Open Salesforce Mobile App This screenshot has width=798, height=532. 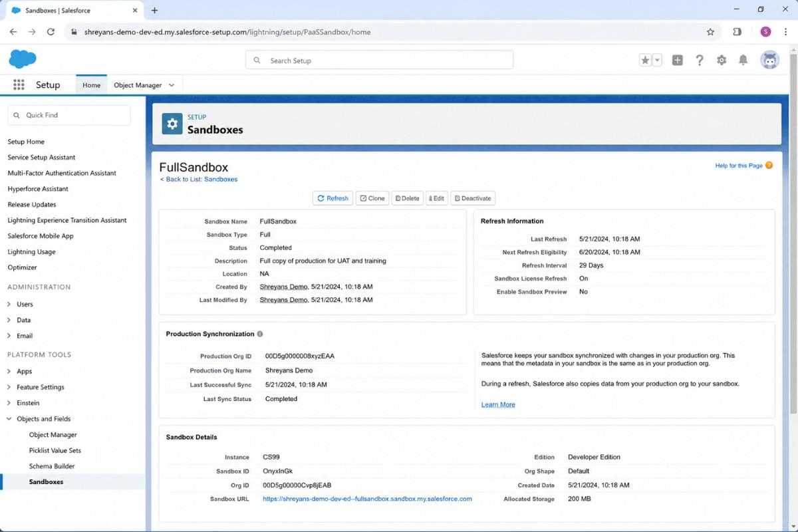click(x=41, y=236)
